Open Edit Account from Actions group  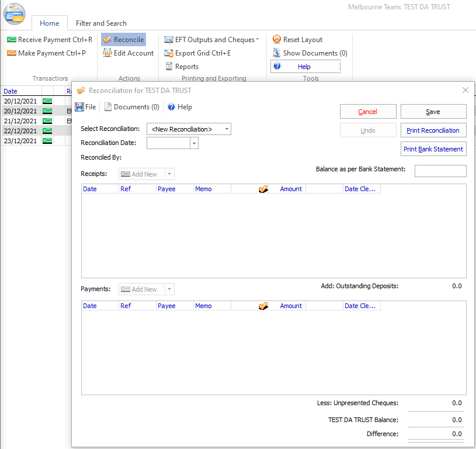(x=127, y=53)
